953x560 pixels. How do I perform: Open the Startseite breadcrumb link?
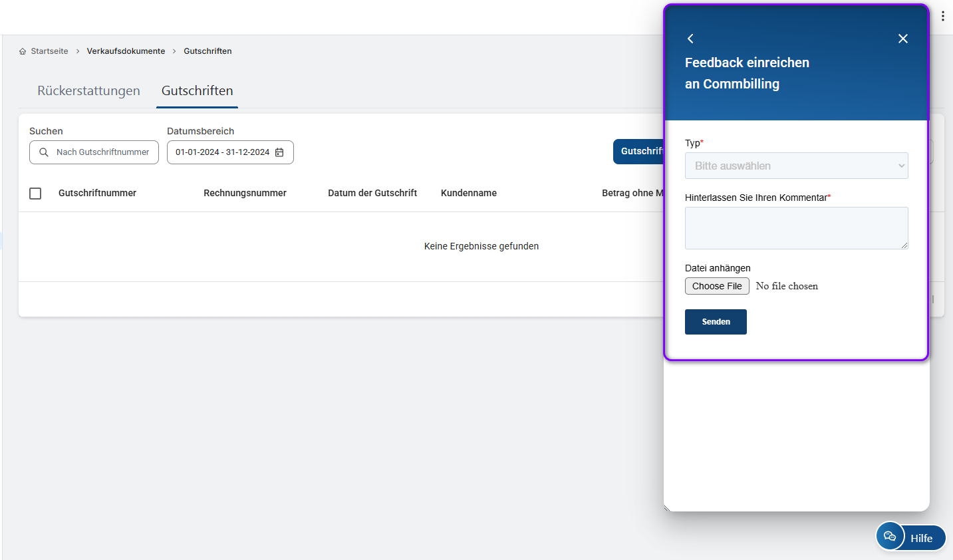[49, 51]
